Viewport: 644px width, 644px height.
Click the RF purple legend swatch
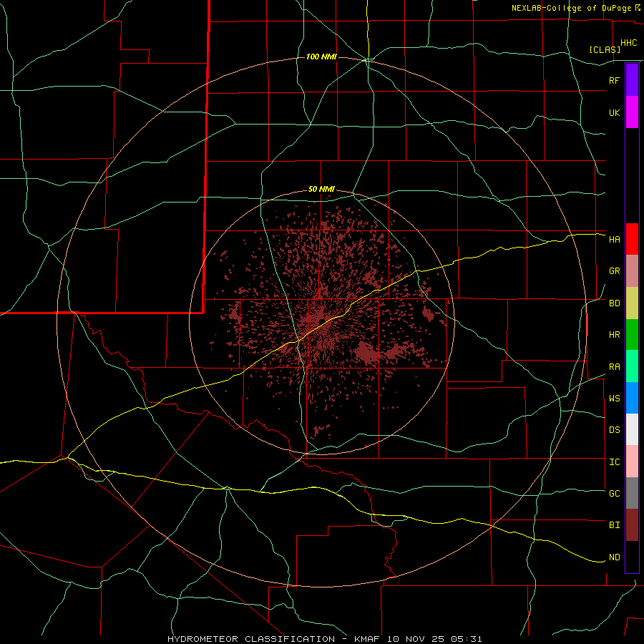(632, 80)
